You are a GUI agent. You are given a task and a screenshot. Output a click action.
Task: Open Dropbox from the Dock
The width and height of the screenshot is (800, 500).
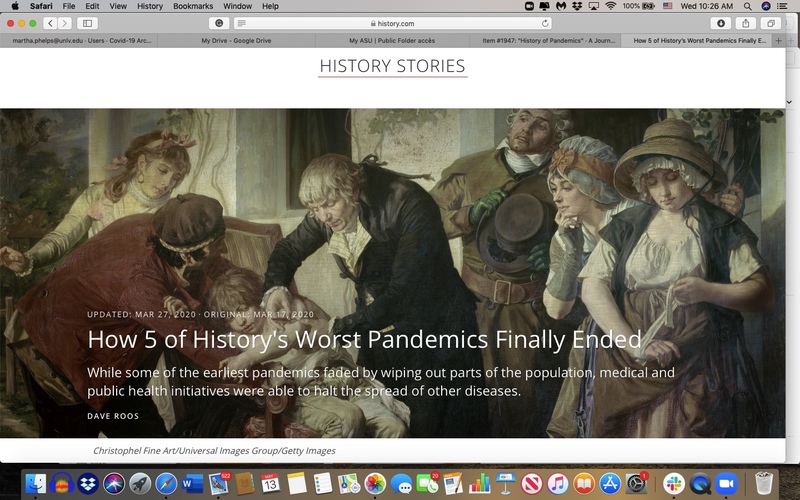(x=88, y=483)
